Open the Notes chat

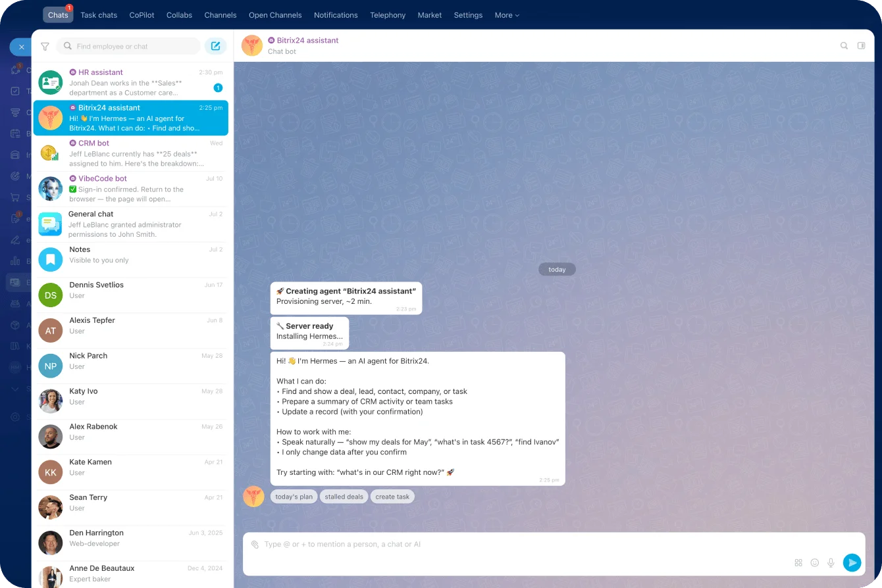(x=131, y=260)
